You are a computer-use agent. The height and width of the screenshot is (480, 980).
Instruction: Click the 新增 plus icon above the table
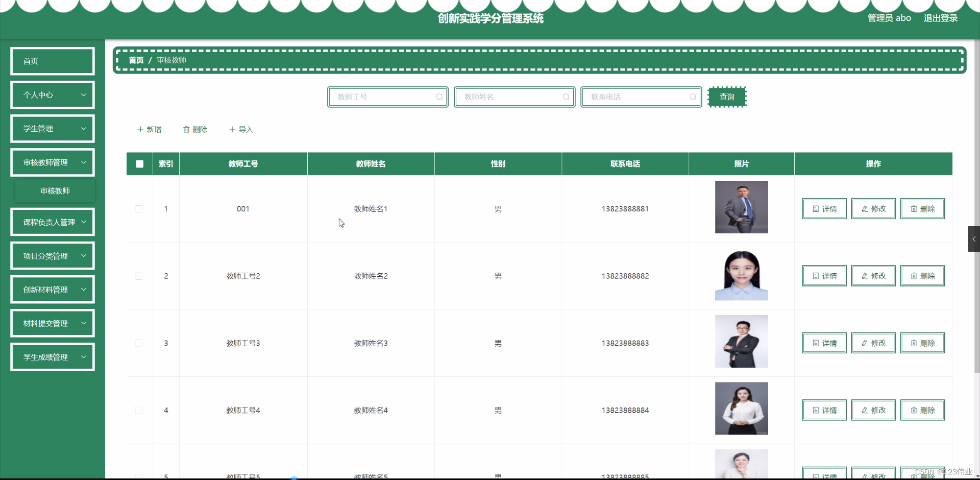pos(140,129)
